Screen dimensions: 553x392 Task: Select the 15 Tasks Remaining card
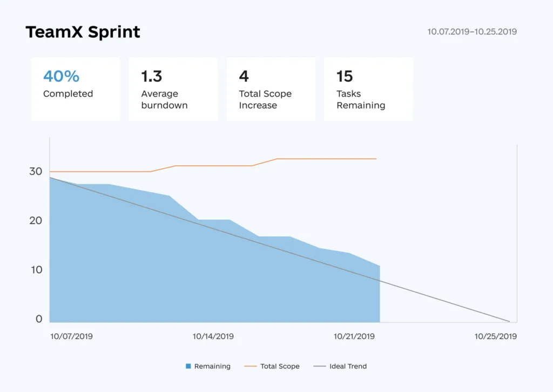click(368, 89)
